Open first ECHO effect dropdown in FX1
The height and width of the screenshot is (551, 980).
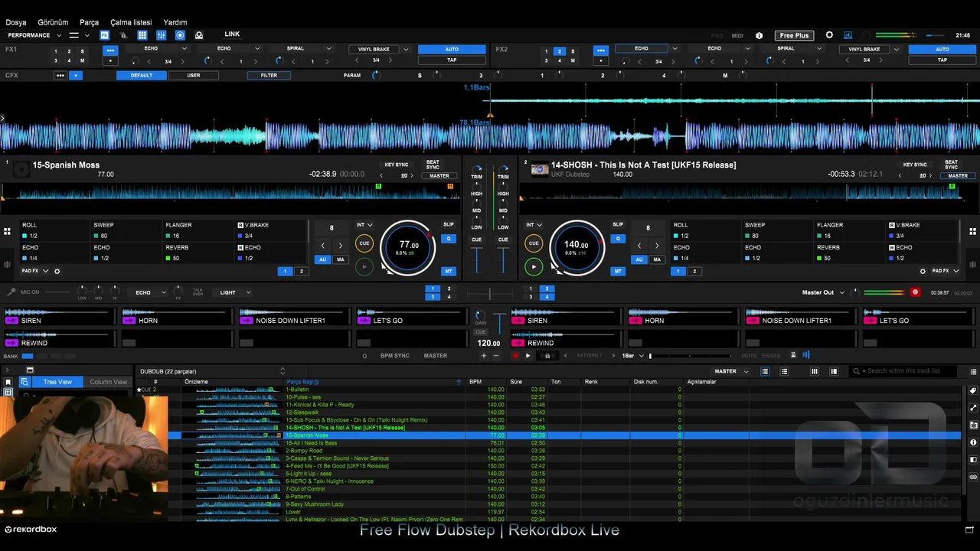184,49
